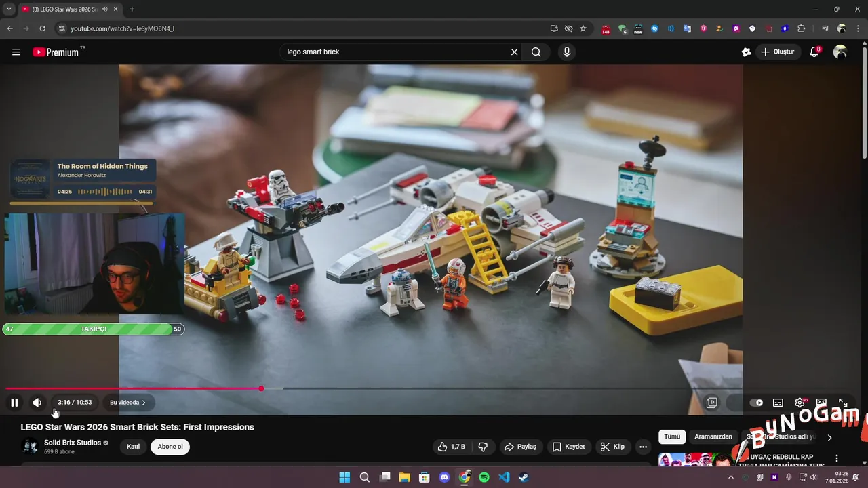Open the YouTube guide hamburger menu
868x488 pixels.
coord(16,52)
